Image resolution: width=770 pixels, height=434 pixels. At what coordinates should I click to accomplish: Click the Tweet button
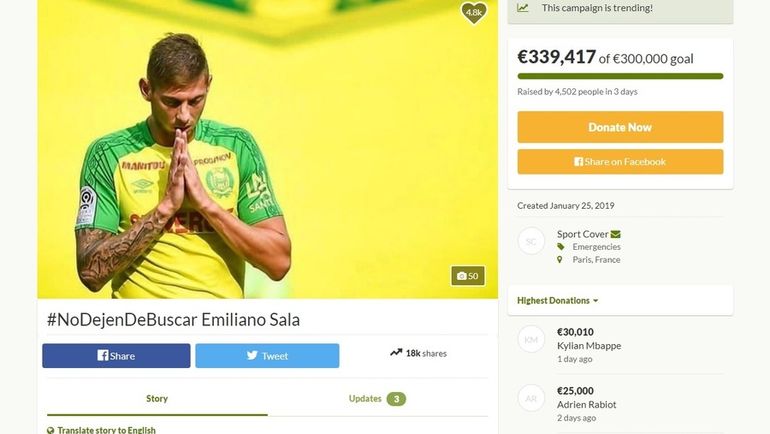coord(267,356)
